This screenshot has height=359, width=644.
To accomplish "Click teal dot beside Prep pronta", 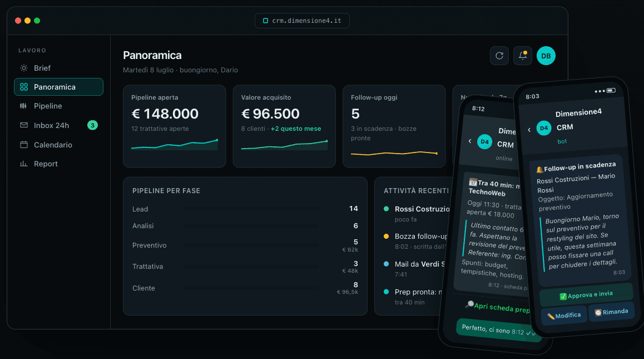I will tap(386, 292).
